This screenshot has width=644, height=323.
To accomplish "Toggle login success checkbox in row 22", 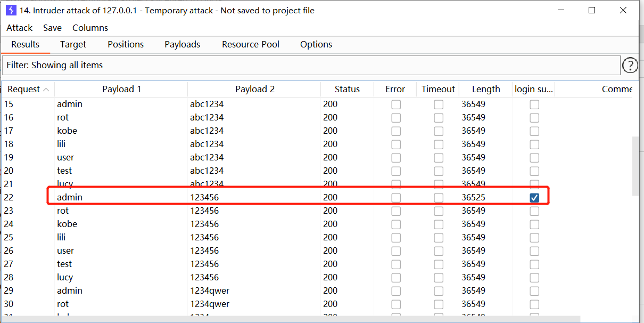I will (x=534, y=197).
